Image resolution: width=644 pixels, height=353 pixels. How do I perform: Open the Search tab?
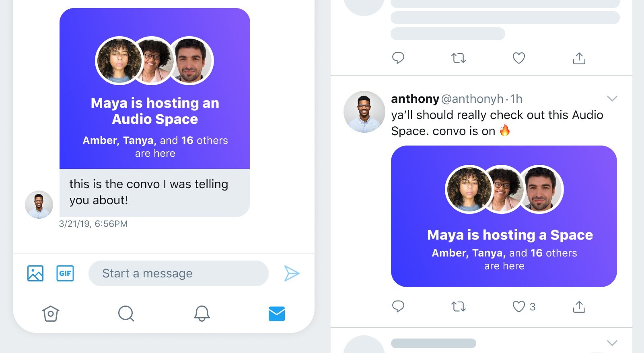tap(126, 314)
